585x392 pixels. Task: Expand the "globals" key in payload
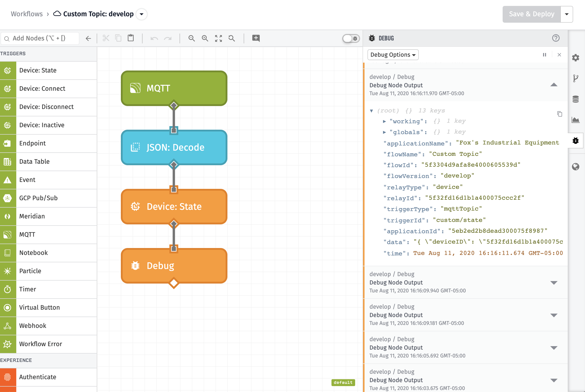[384, 132]
